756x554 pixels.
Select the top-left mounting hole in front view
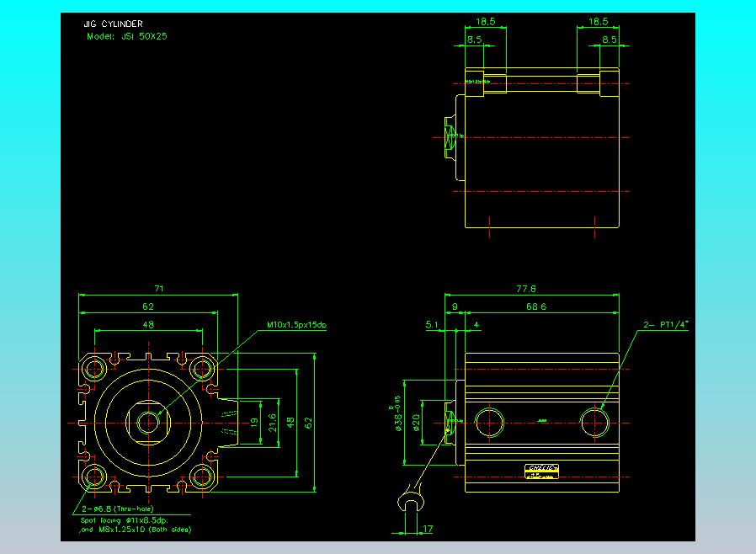[94, 369]
